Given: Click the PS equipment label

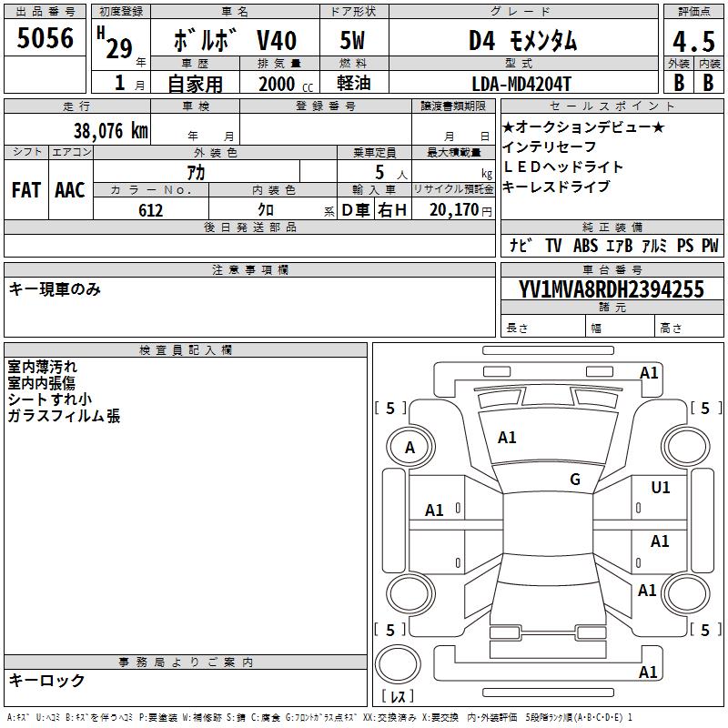Looking at the screenshot, I should tap(685, 245).
